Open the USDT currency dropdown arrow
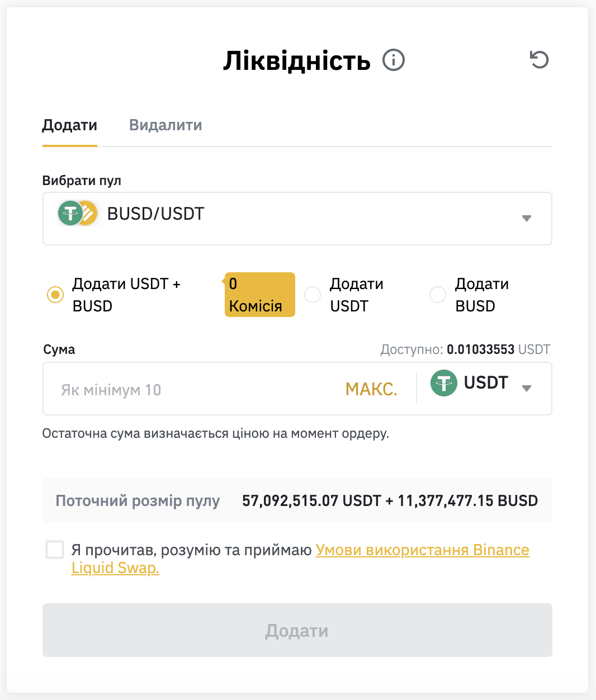The width and height of the screenshot is (596, 700). pos(526,388)
